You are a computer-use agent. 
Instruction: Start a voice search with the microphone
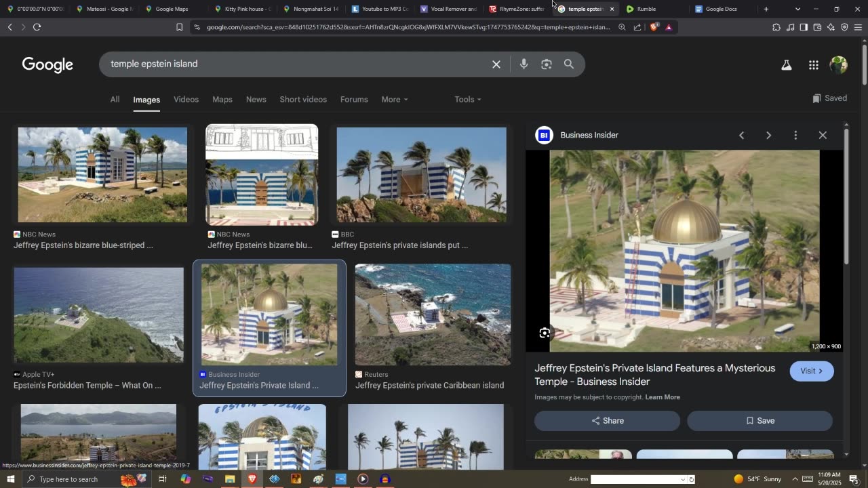[x=524, y=64]
